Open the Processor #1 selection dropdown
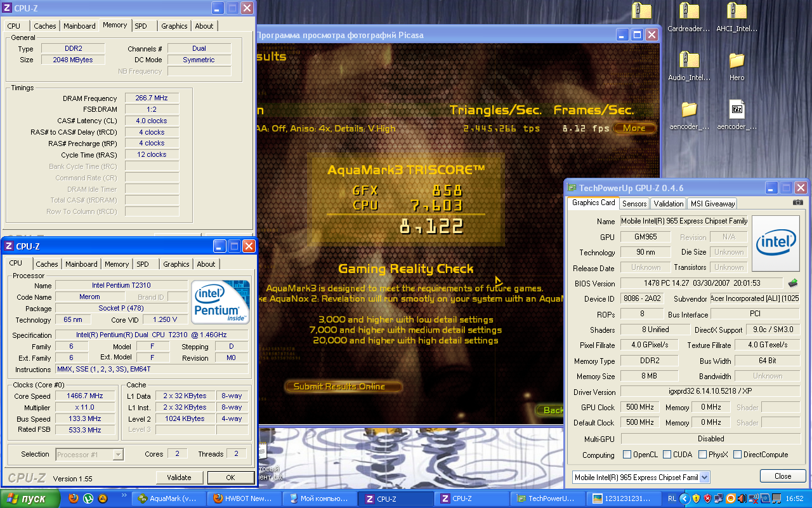The height and width of the screenshot is (508, 812). coord(118,454)
